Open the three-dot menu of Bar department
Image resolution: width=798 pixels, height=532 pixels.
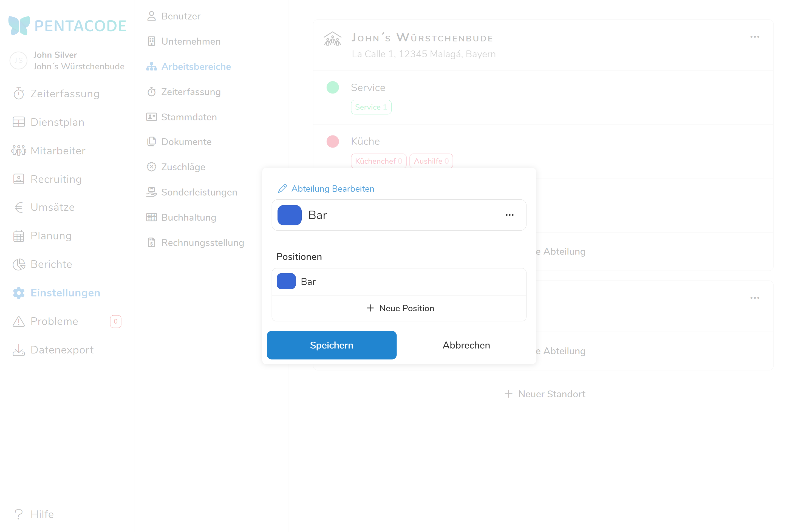[509, 215]
